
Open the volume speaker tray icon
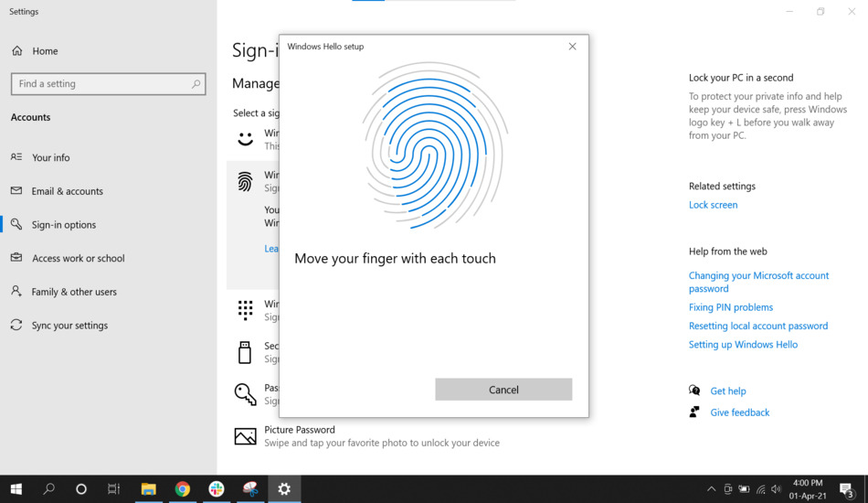point(776,489)
